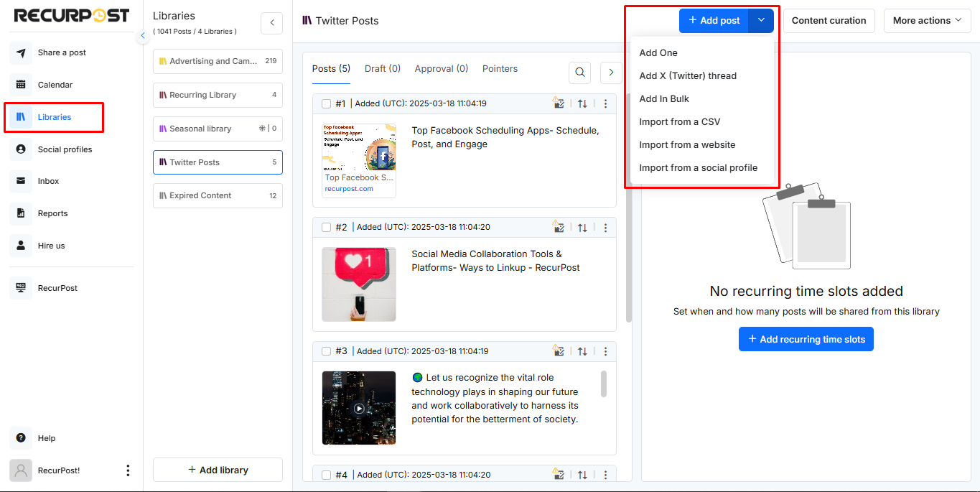Toggle the Add post dropdown arrow
Screen dimensions: 980x492
click(x=761, y=21)
